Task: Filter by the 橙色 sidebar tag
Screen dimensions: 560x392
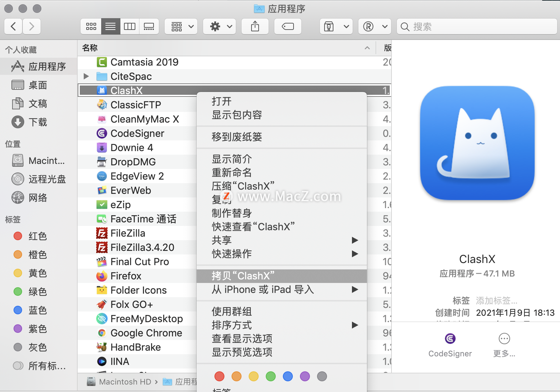Action: click(38, 255)
